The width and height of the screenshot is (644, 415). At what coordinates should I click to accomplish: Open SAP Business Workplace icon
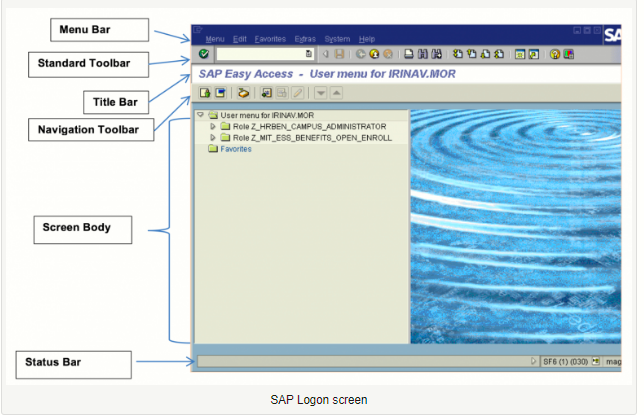tap(244, 93)
